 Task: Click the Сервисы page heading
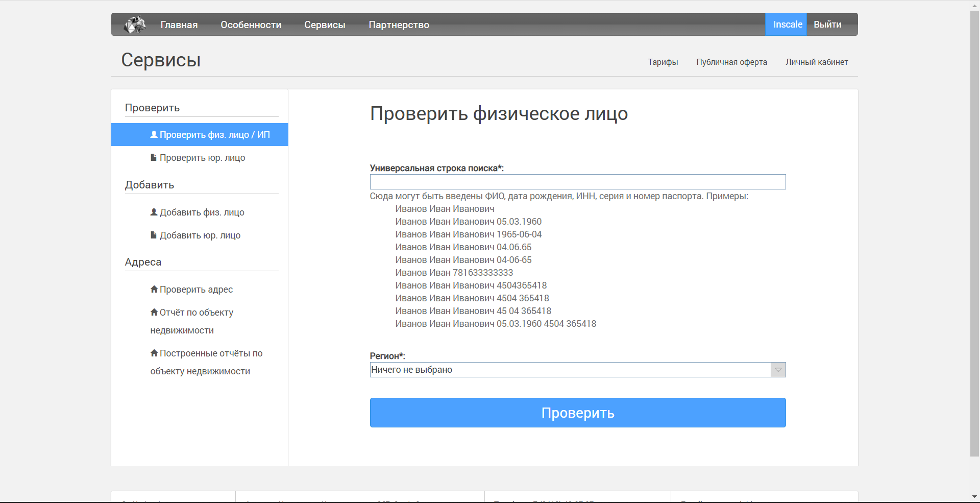(x=161, y=60)
